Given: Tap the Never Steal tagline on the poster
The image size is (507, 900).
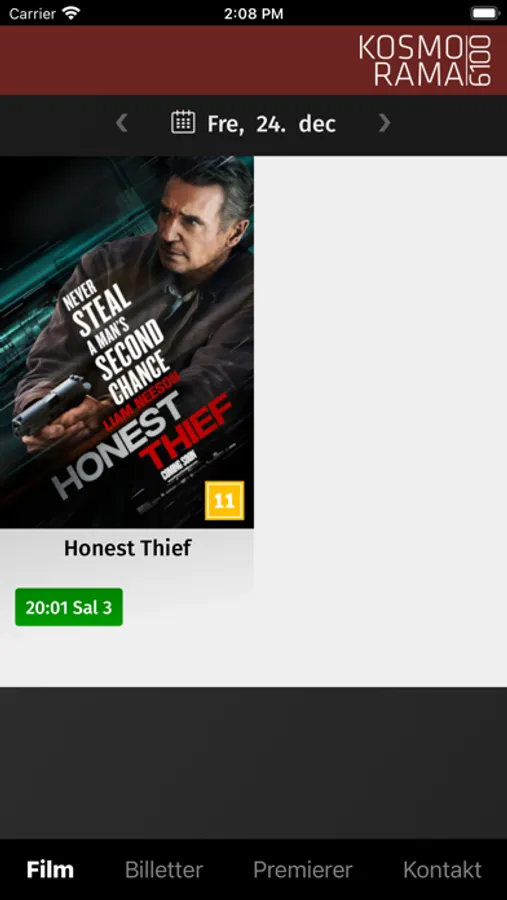Looking at the screenshot, I should [x=117, y=342].
